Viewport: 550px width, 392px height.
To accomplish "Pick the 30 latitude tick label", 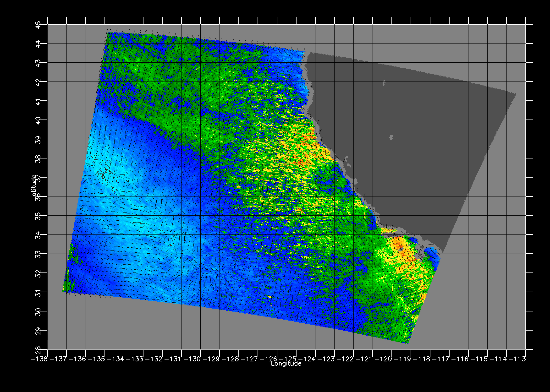I will (x=38, y=312).
